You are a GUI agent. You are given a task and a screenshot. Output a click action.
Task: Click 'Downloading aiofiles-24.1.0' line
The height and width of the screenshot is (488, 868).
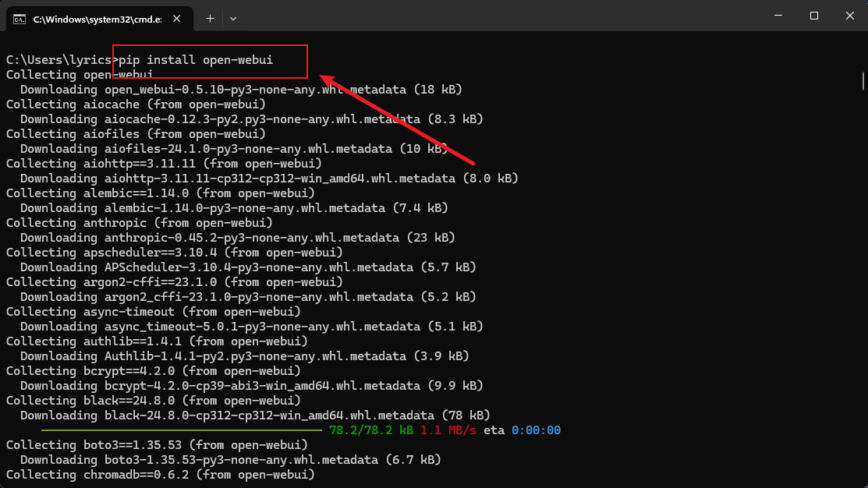[x=234, y=149]
